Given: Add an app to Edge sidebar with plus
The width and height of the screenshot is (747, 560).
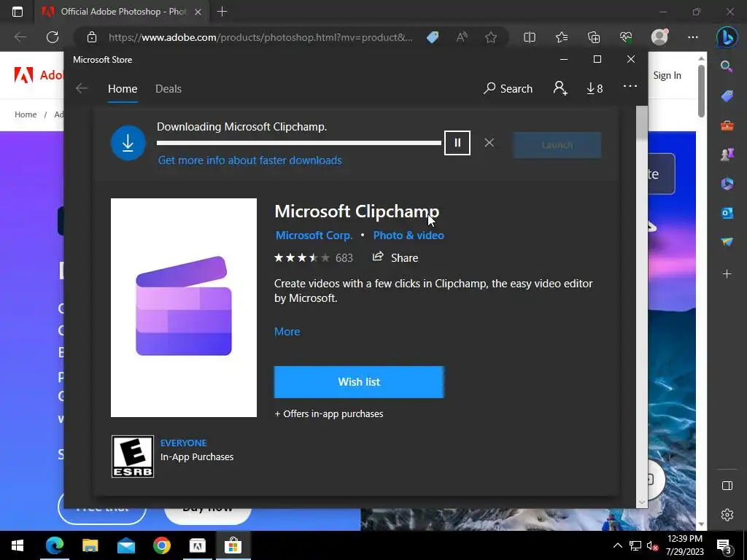Looking at the screenshot, I should 727,274.
